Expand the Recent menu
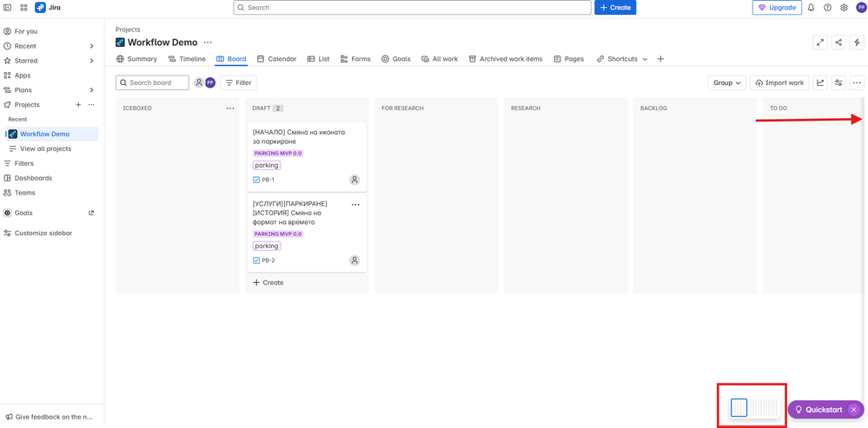This screenshot has height=428, width=868. pos(91,46)
